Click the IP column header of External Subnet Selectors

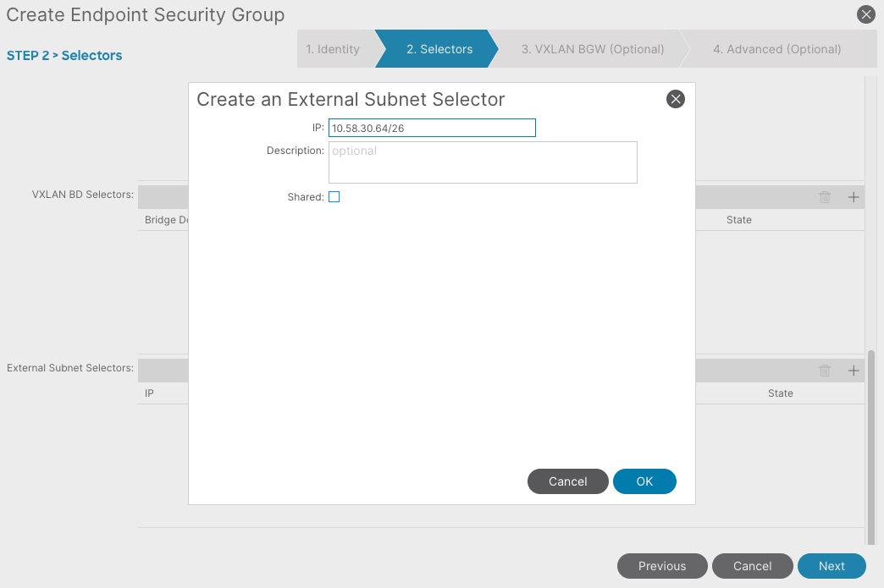(149, 393)
